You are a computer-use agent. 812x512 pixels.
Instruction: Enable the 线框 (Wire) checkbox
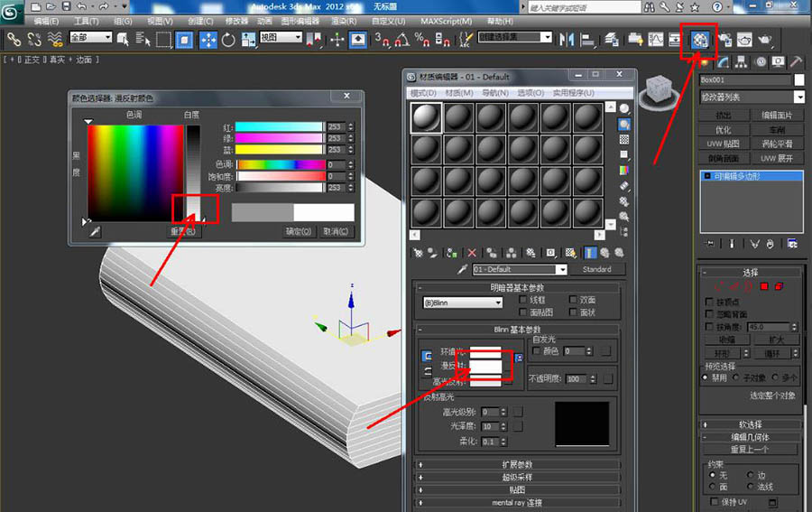point(524,300)
